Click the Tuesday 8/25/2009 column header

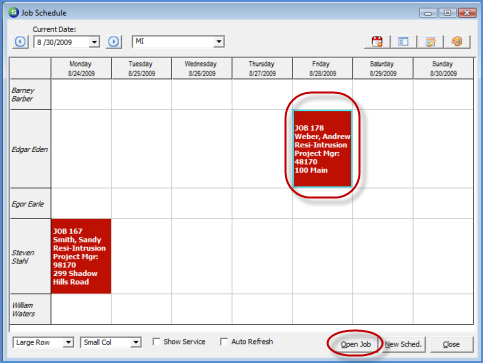pos(142,68)
